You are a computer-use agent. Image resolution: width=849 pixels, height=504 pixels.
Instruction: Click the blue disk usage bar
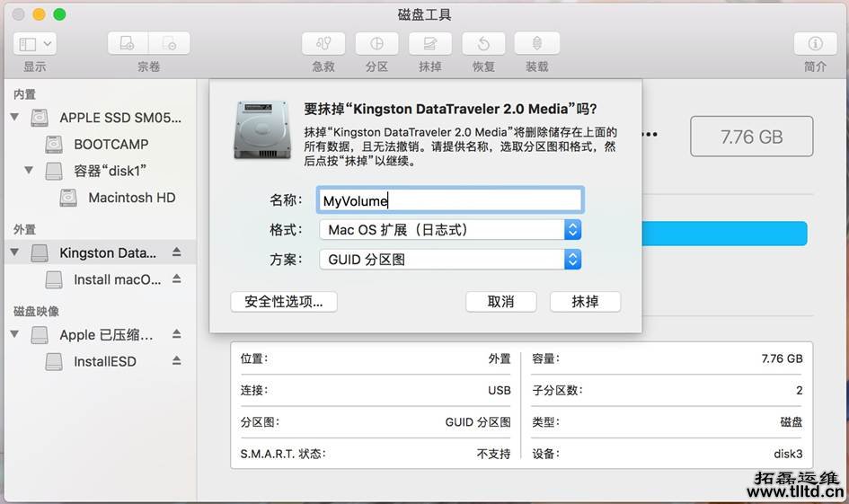pyautogui.click(x=724, y=234)
